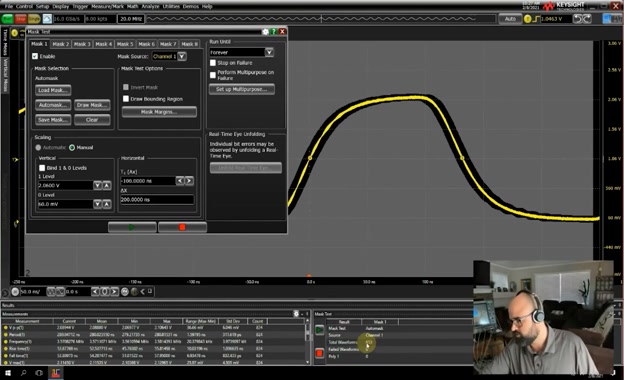Enable Stop on Failure checkbox
Image resolution: width=624 pixels, height=380 pixels.
pyautogui.click(x=213, y=63)
